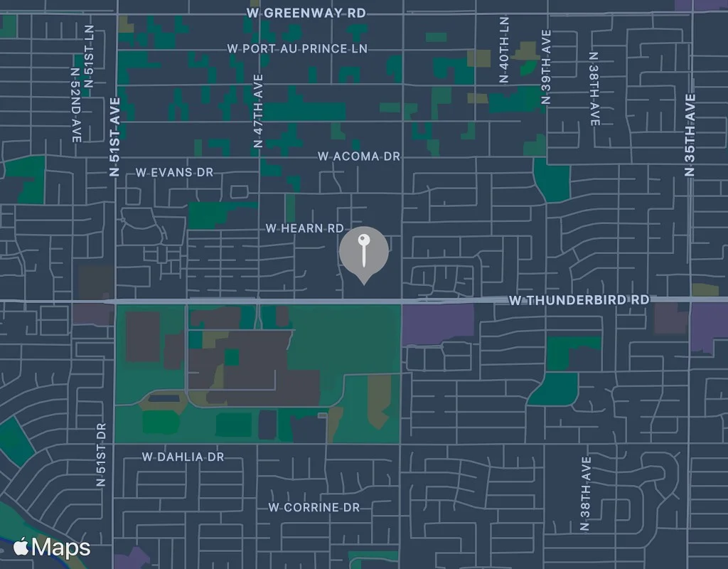The width and height of the screenshot is (728, 569).
Task: Select the W PORT AU PRINCE LN label
Action: point(297,49)
